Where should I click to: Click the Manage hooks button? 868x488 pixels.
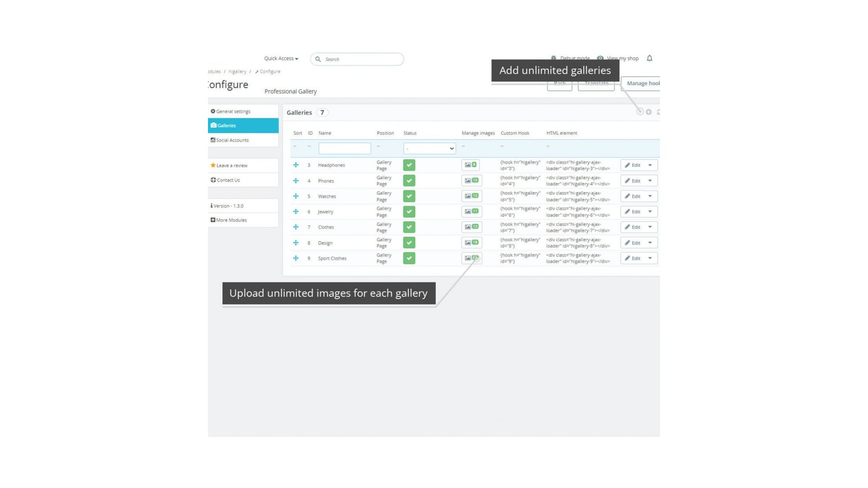point(642,83)
